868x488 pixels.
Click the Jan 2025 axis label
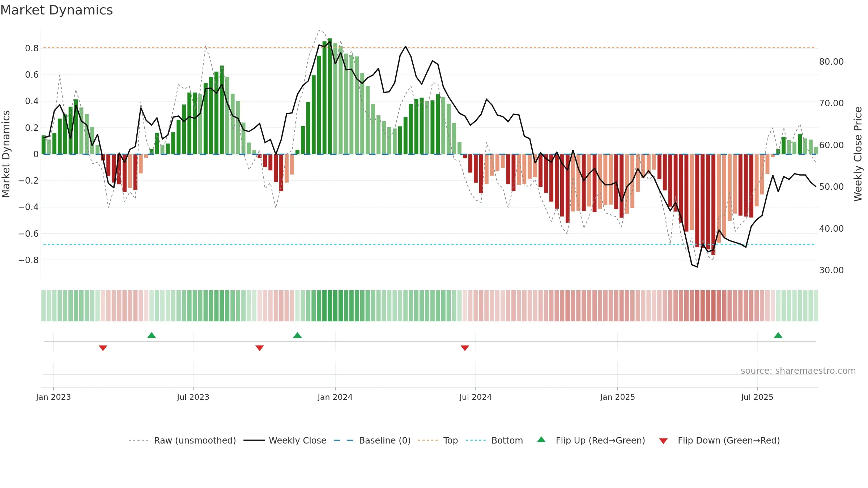pyautogui.click(x=617, y=397)
